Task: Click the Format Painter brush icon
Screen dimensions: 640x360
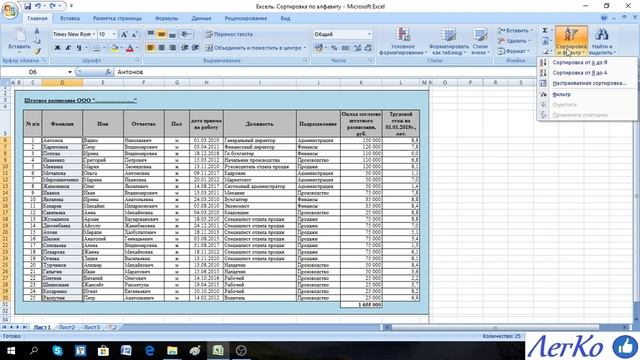Action: (x=37, y=51)
